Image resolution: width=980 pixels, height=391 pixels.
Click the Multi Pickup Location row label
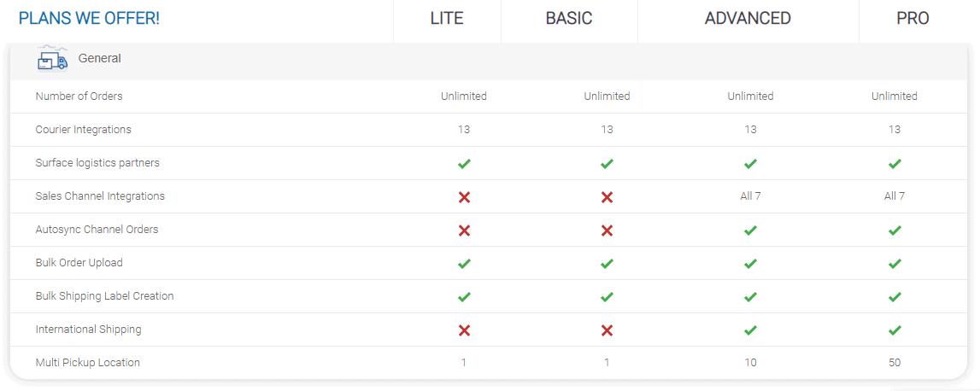click(x=88, y=363)
